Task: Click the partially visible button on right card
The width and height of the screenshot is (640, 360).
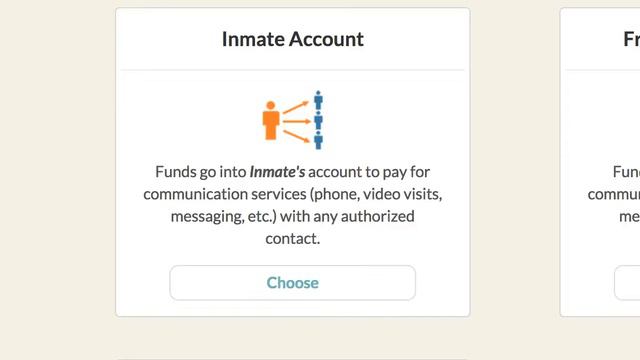Action: pos(627,283)
